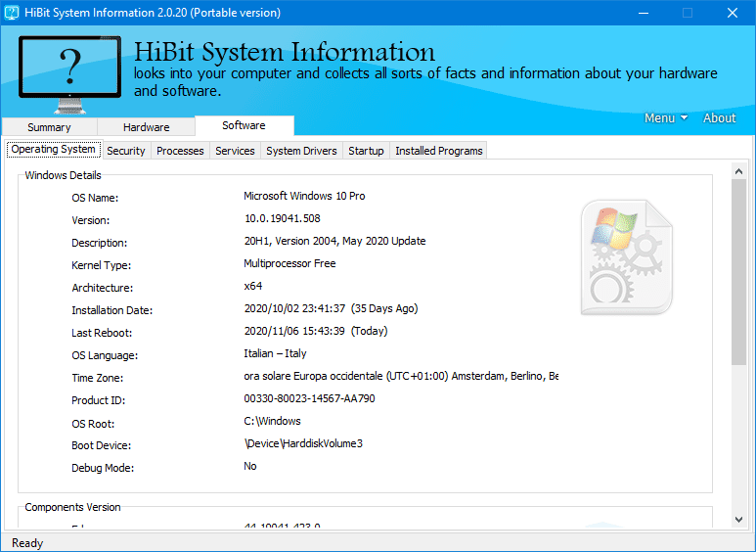Click the Windows gears document icon
Image resolution: width=756 pixels, height=552 pixels.
click(x=626, y=257)
